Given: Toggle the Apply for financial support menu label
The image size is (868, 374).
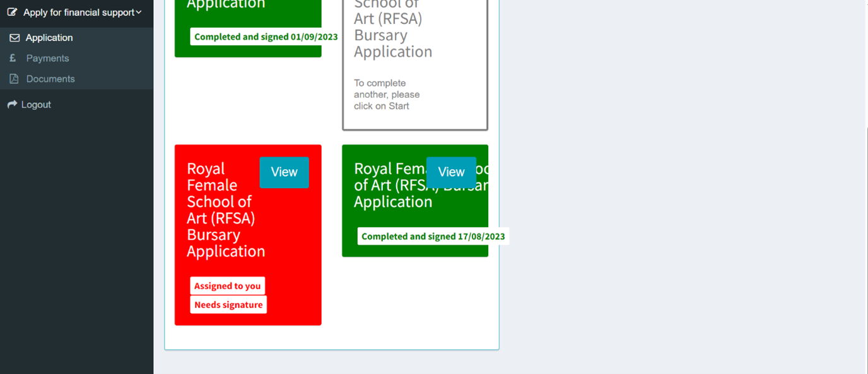Looking at the screenshot, I should (78, 13).
